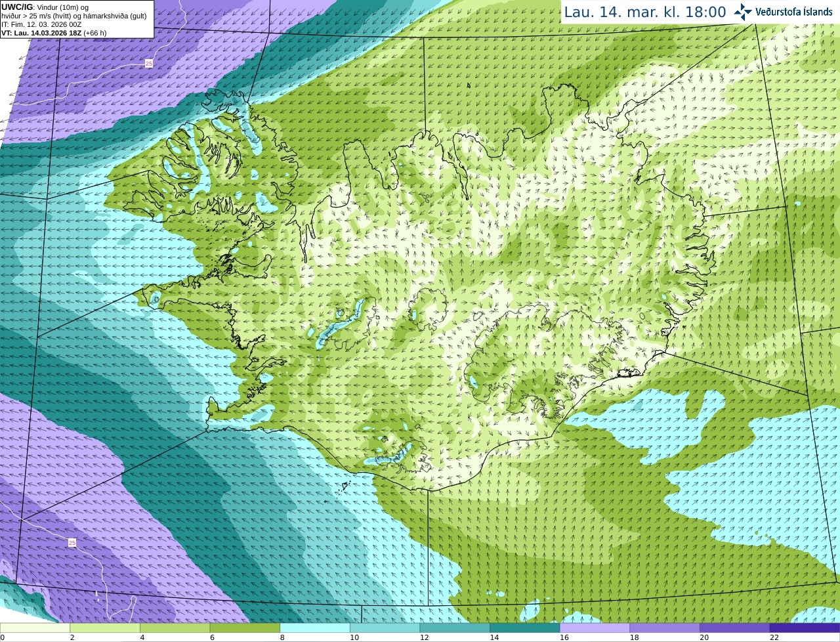Pick the 0–2 m/s pale cream swatch
The height and width of the screenshot is (642, 840).
click(x=35, y=628)
